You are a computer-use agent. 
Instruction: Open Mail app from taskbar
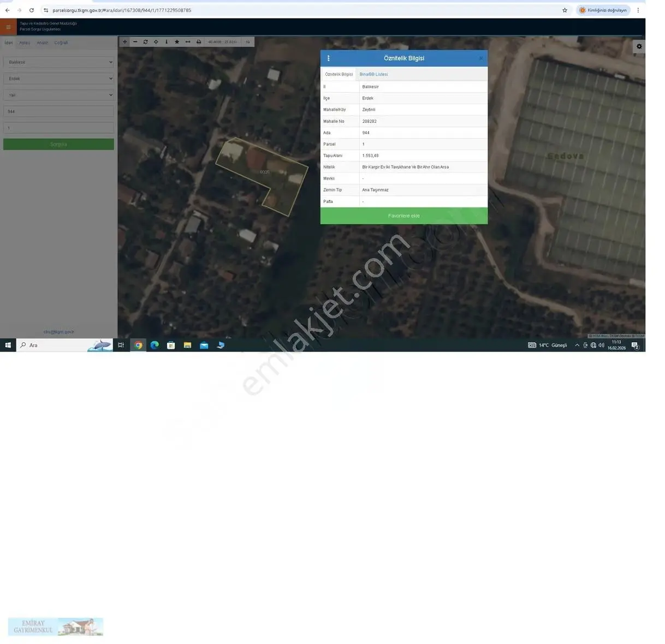click(x=204, y=345)
